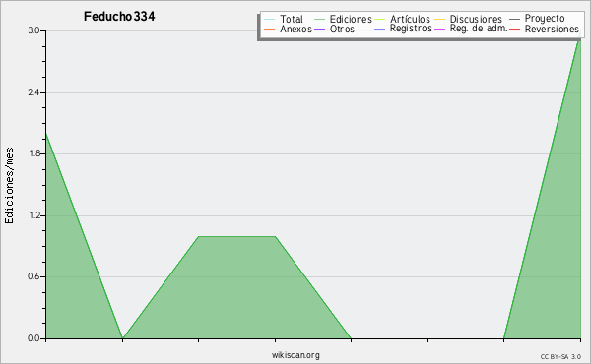This screenshot has width=591, height=364.
Task: Click the 3.0 y-axis value
Action: coord(34,30)
